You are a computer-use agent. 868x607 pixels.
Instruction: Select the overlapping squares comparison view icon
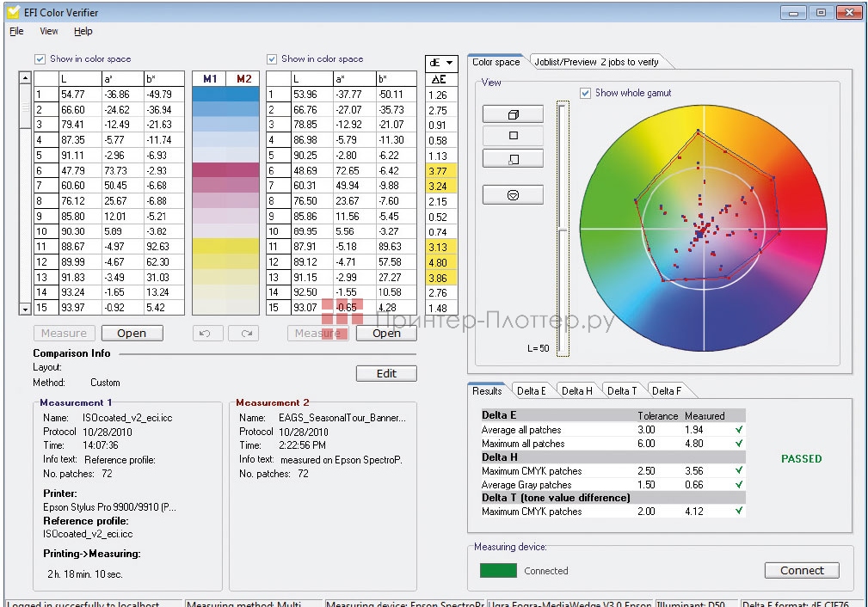(x=513, y=158)
